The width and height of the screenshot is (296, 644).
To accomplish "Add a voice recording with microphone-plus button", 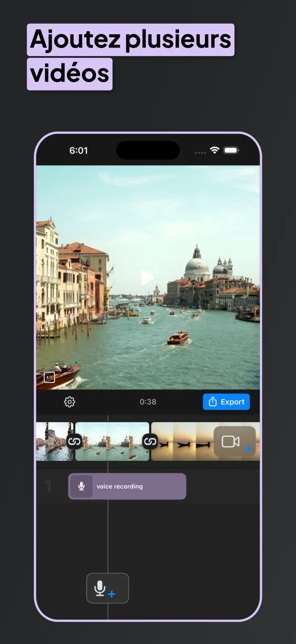I will (107, 588).
